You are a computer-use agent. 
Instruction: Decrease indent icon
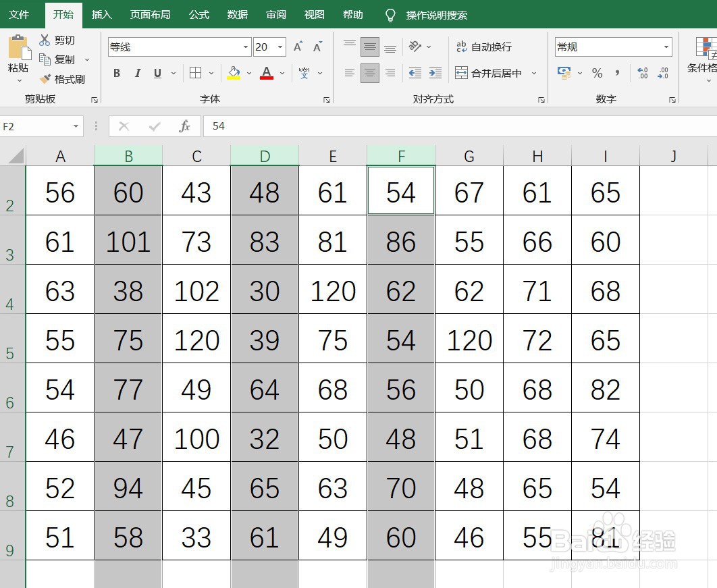pos(415,73)
